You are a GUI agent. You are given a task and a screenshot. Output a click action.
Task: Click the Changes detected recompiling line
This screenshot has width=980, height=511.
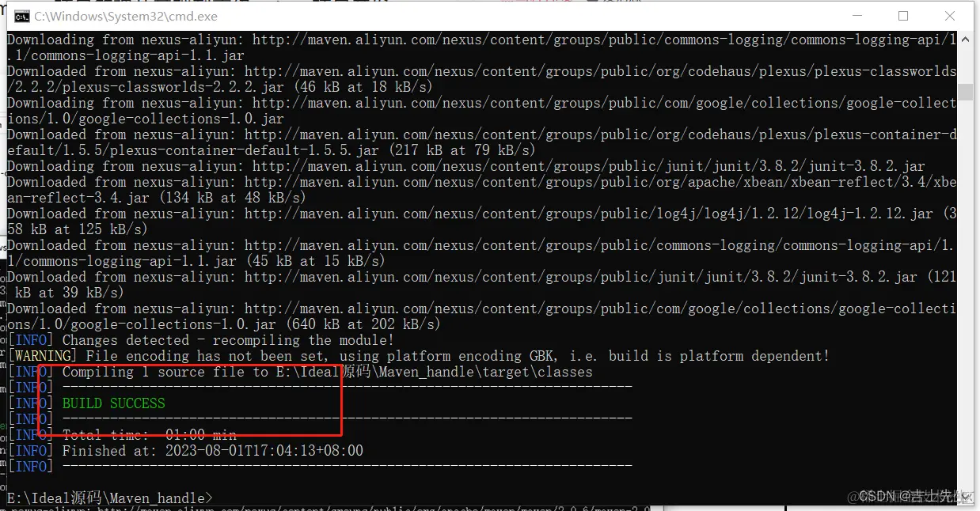[x=201, y=340]
